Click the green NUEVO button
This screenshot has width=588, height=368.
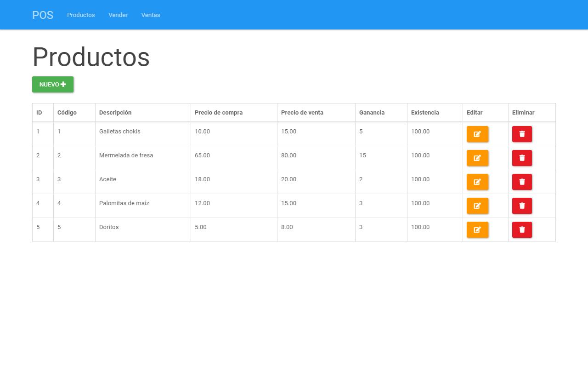point(53,85)
